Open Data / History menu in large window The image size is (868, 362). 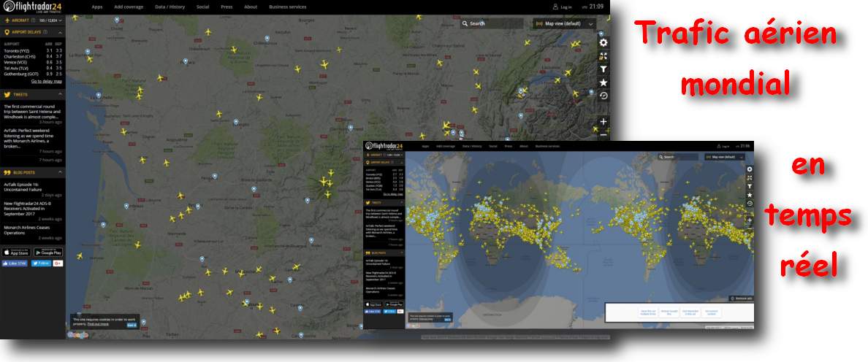coord(170,7)
